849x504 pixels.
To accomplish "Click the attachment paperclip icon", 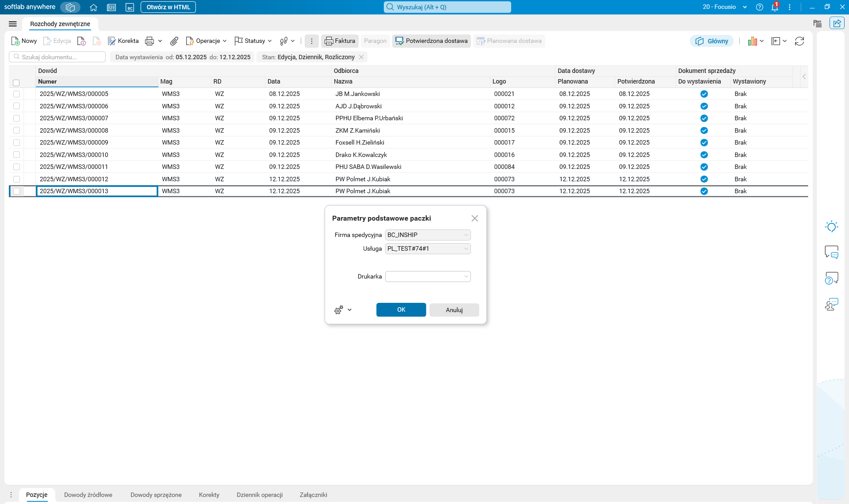I will [174, 41].
